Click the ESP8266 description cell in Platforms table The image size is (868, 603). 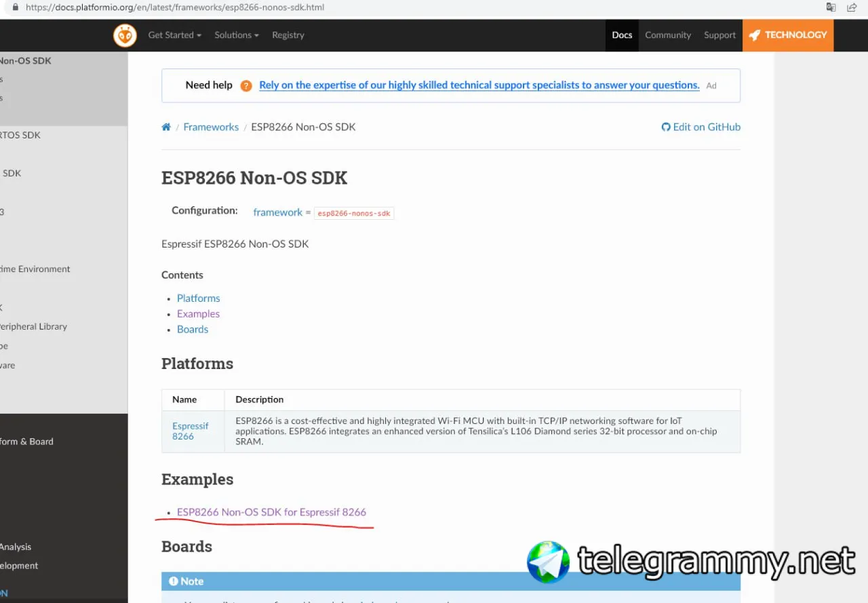coord(482,431)
